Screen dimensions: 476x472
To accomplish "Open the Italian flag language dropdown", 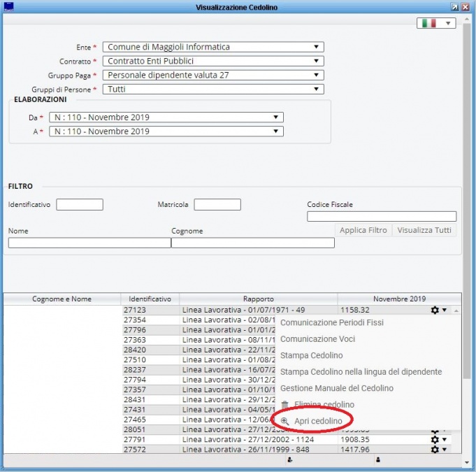I will (x=436, y=23).
